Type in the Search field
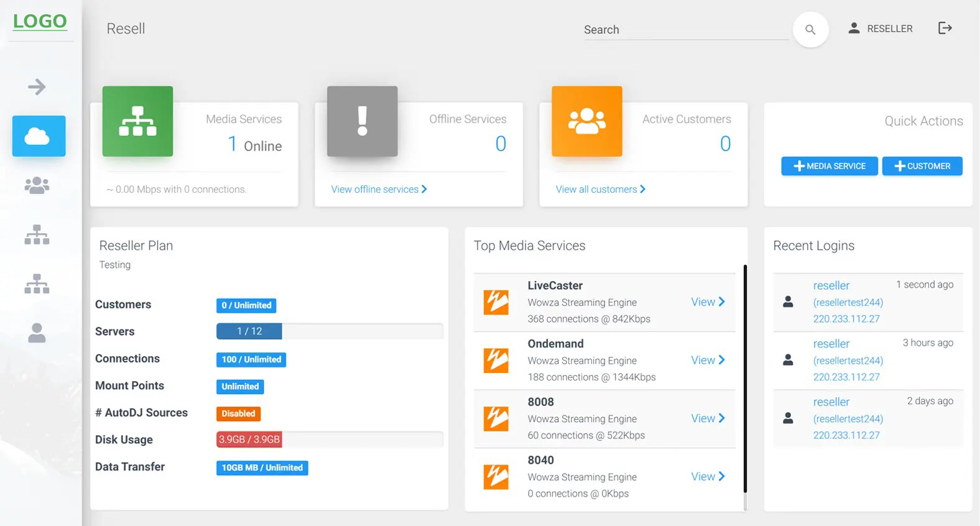 tap(684, 30)
